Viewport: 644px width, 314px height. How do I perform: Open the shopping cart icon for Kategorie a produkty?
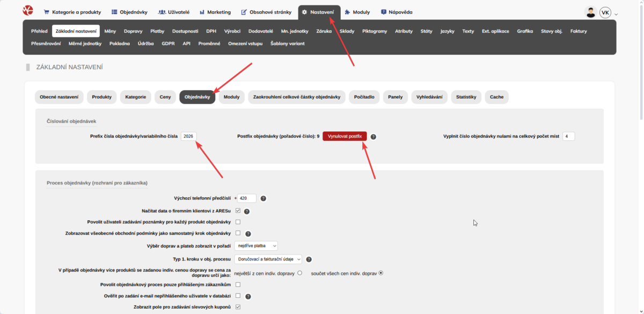pos(47,11)
